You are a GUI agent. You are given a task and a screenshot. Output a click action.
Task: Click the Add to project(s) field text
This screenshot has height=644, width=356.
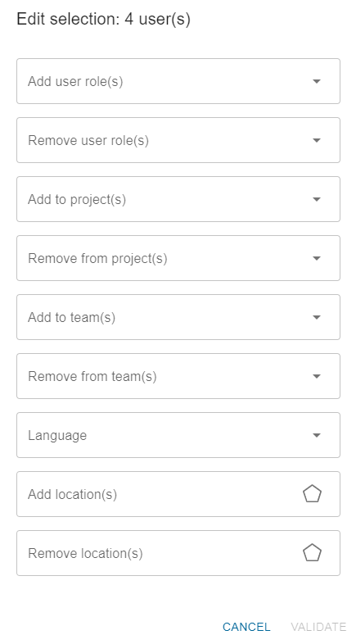pyautogui.click(x=77, y=199)
